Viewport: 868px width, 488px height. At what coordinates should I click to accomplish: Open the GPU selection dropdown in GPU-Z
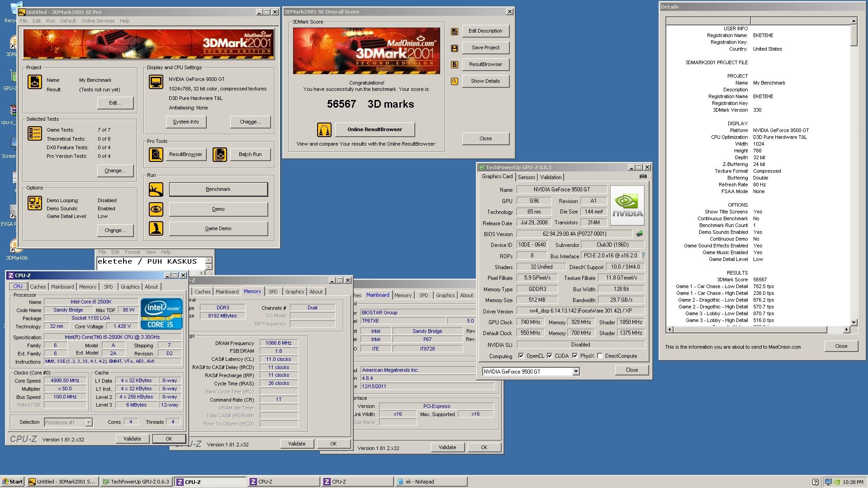coord(576,372)
